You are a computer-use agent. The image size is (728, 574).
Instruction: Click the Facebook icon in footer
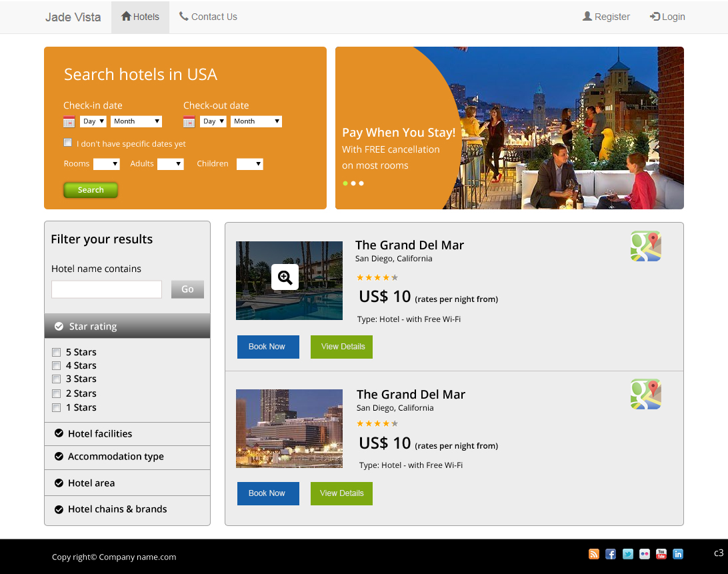coord(611,553)
